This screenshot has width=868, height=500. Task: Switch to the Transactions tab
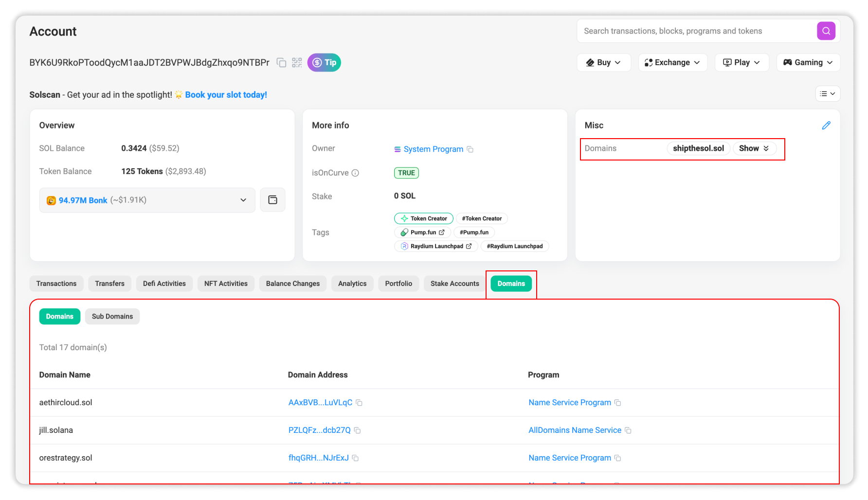(x=56, y=284)
